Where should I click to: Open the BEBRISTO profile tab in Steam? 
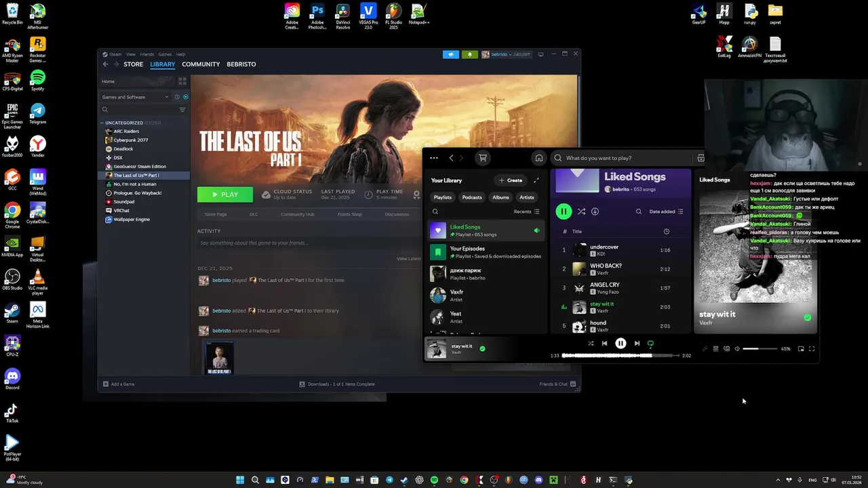(241, 64)
